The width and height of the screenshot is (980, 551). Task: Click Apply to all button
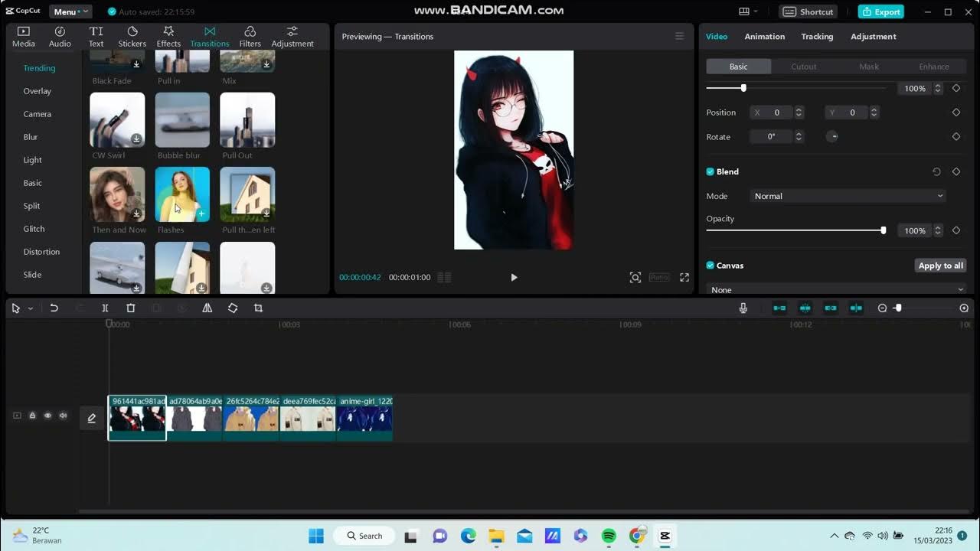point(940,266)
